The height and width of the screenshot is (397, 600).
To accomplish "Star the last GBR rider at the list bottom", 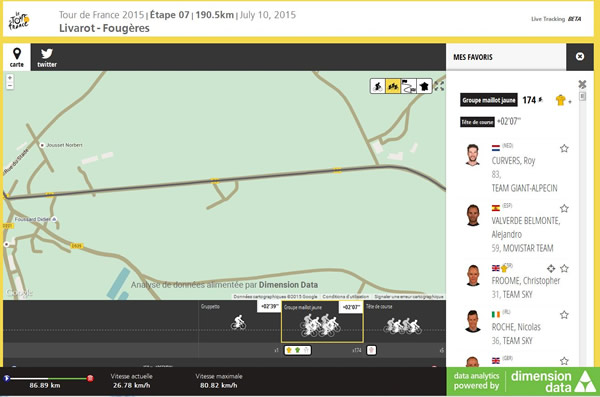I will (564, 361).
